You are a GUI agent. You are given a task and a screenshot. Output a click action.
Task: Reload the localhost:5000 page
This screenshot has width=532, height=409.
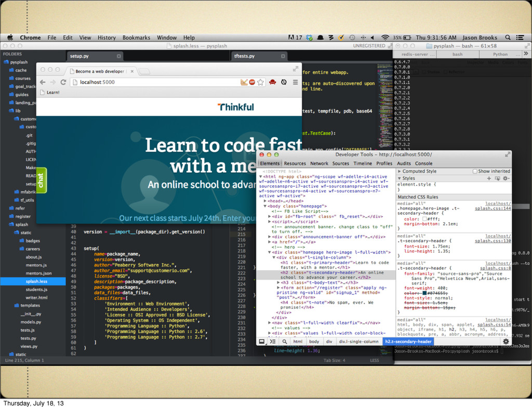point(63,82)
